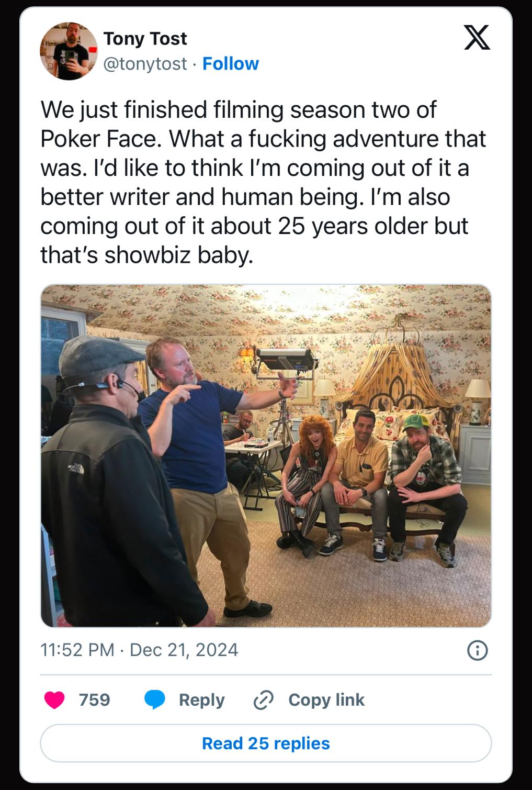Screen dimensions: 532x790
Task: Click the chain link copy icon
Action: [263, 700]
